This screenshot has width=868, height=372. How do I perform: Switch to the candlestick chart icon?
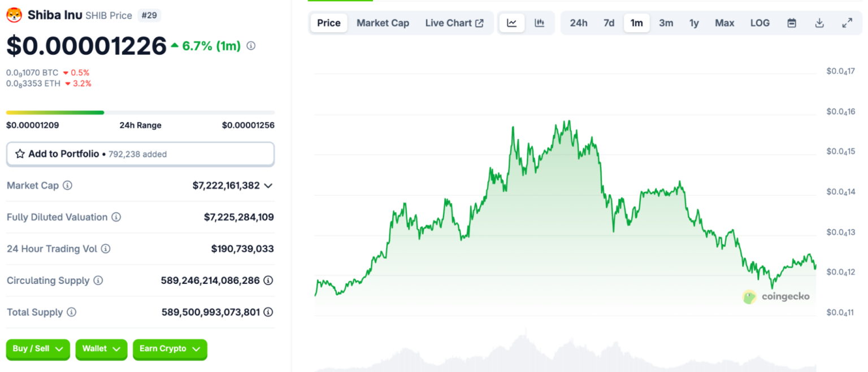pos(539,23)
